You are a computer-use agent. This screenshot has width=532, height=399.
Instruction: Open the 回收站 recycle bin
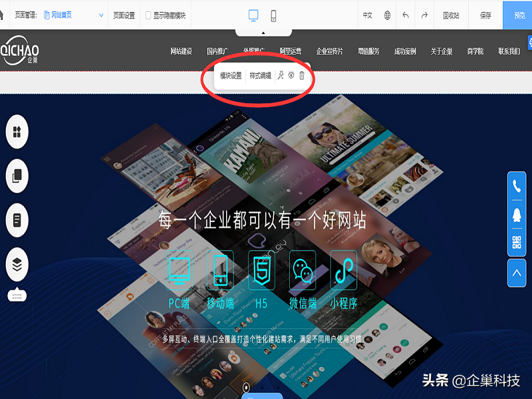(x=451, y=15)
